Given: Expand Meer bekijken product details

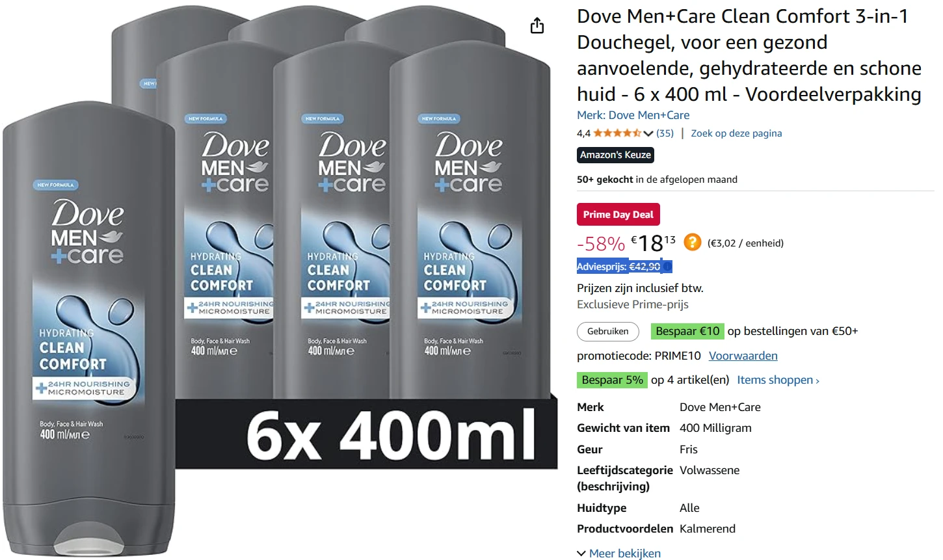Looking at the screenshot, I should click(x=619, y=553).
